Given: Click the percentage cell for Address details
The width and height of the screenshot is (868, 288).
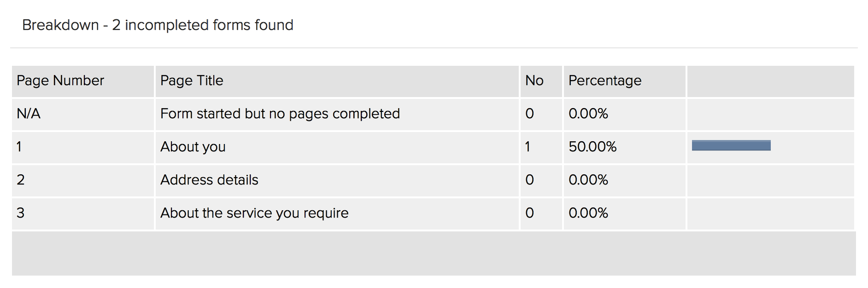Looking at the screenshot, I should [x=588, y=180].
